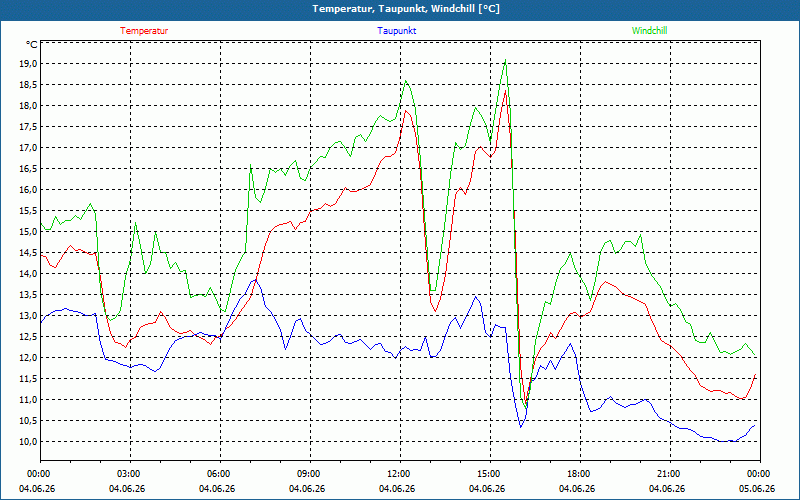Click the '16,0' y-axis value
Viewport: 800px width, 500px height.
pos(28,190)
